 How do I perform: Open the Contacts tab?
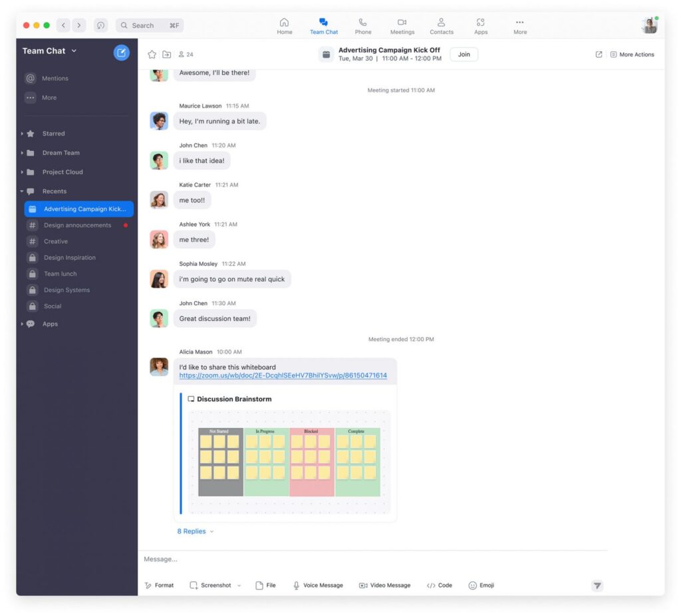click(x=441, y=26)
